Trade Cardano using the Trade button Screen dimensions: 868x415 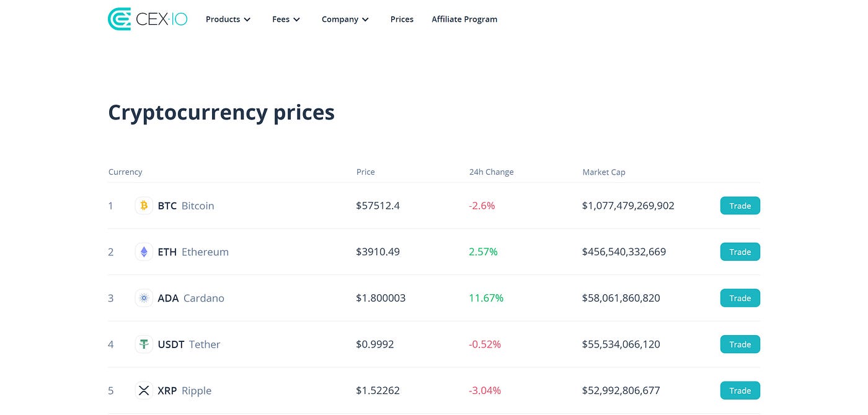click(x=740, y=298)
